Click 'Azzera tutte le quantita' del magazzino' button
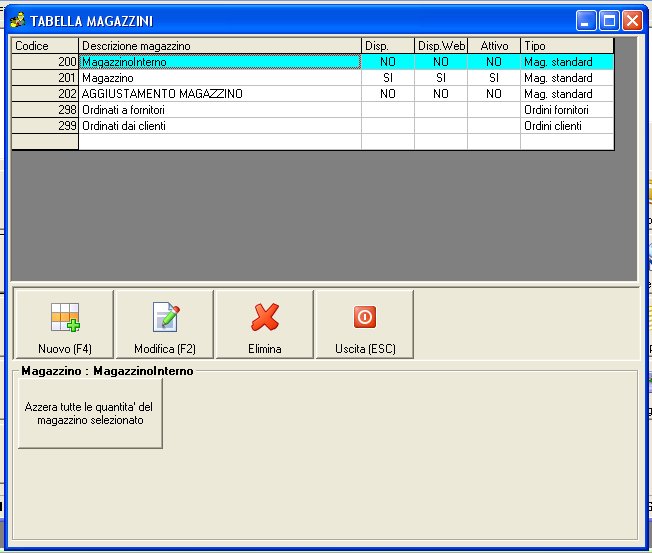 click(x=90, y=413)
